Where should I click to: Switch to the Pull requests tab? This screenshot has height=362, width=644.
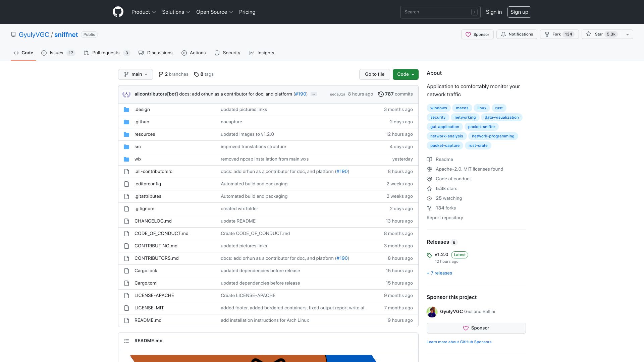click(107, 53)
